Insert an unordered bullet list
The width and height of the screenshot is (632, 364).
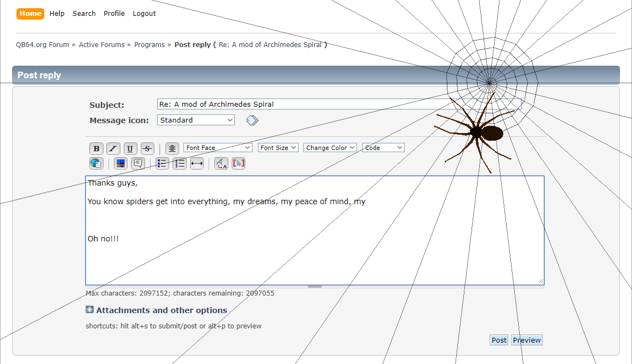(x=163, y=163)
